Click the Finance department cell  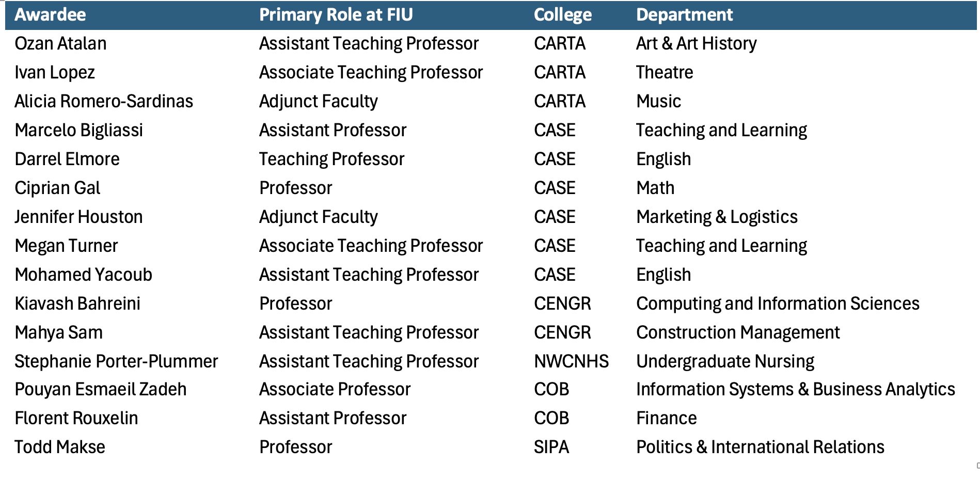click(x=666, y=419)
